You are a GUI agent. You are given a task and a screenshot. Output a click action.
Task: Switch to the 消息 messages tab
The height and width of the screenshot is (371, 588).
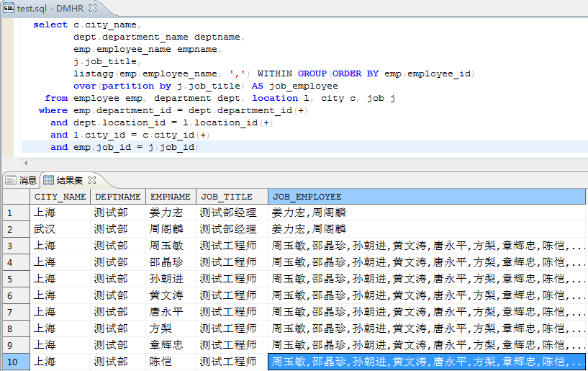21,180
